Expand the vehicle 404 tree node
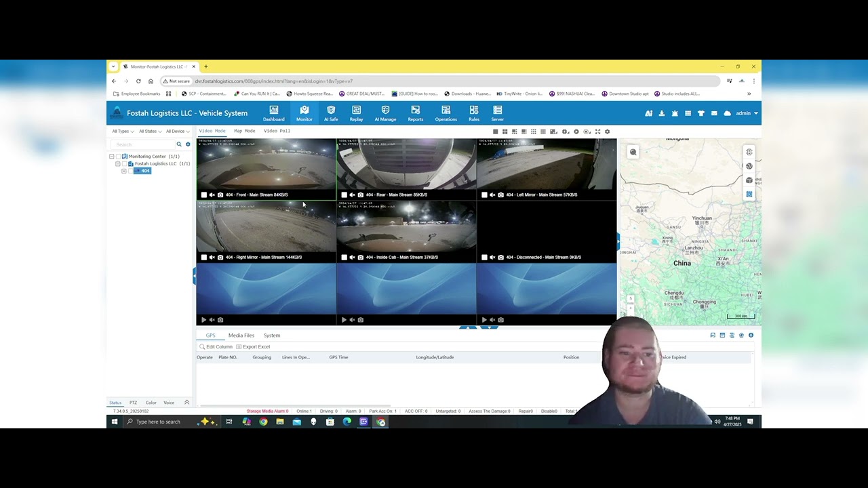 [124, 171]
